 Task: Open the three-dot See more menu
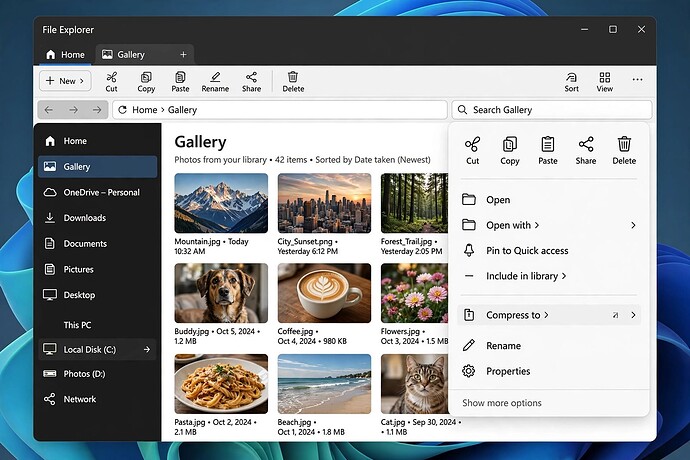[637, 80]
